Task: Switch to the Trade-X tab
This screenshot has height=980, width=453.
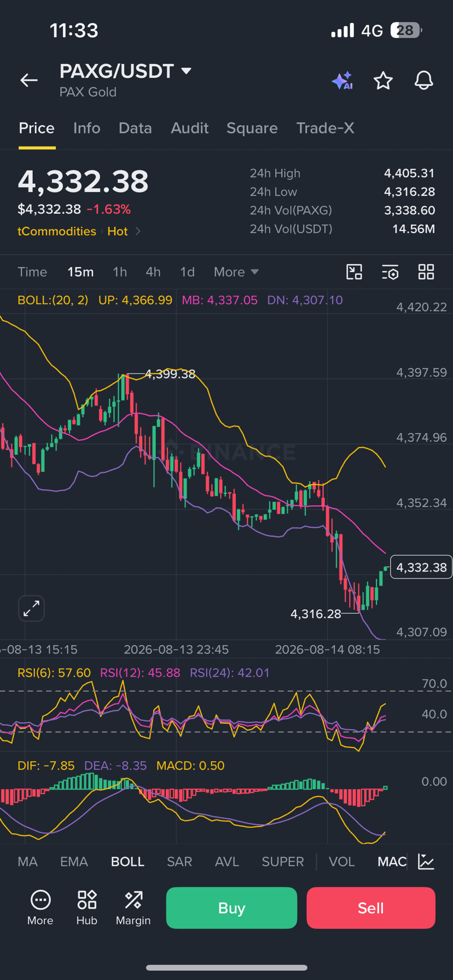Action: click(326, 128)
